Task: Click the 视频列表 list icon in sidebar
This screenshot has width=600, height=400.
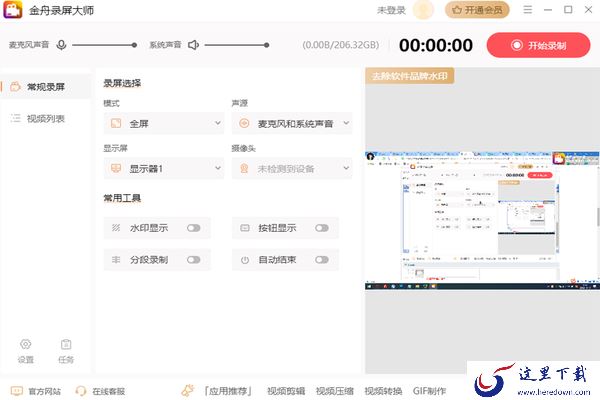Action: coord(15,118)
